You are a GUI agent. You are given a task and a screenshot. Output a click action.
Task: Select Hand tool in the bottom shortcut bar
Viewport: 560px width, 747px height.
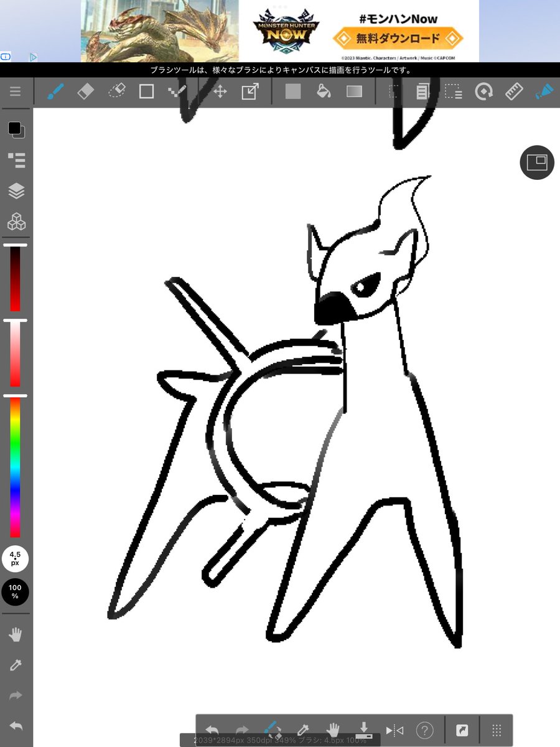coord(334,730)
